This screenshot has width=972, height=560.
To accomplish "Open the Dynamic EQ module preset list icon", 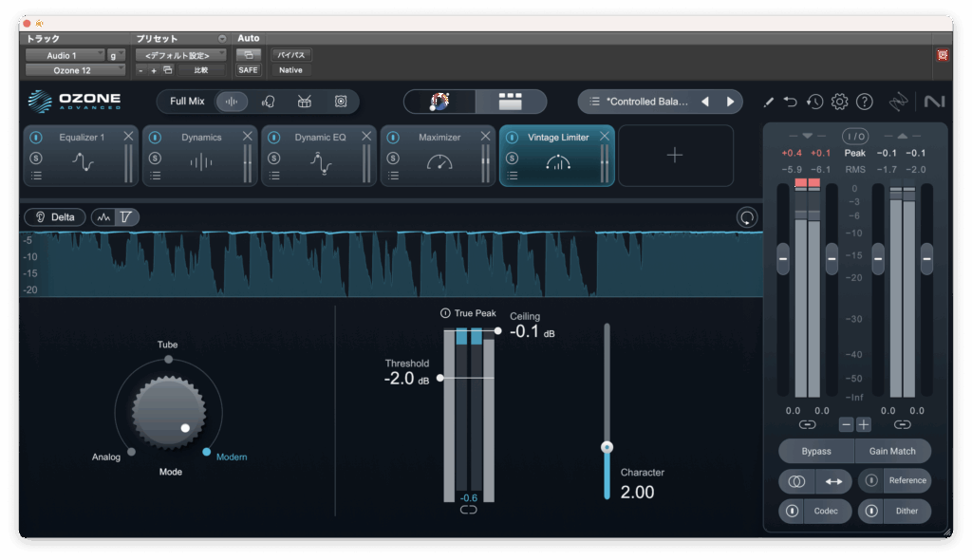I will coord(273,176).
